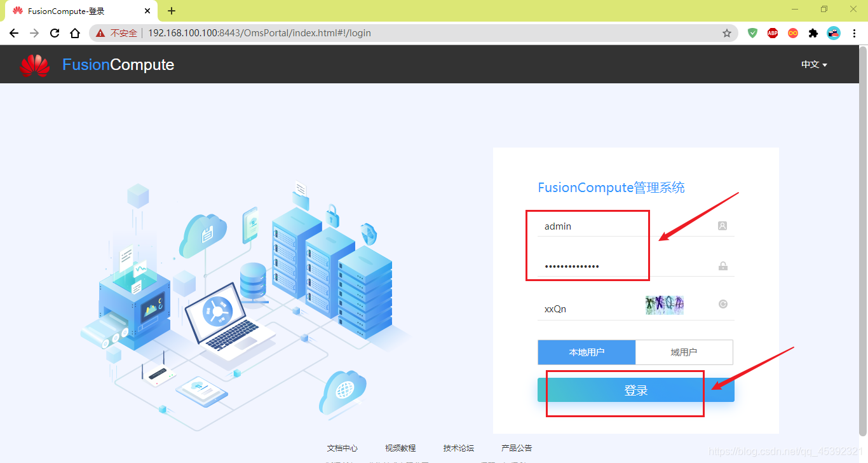Image resolution: width=868 pixels, height=463 pixels.
Task: Click the browser forward arrow
Action: point(34,33)
